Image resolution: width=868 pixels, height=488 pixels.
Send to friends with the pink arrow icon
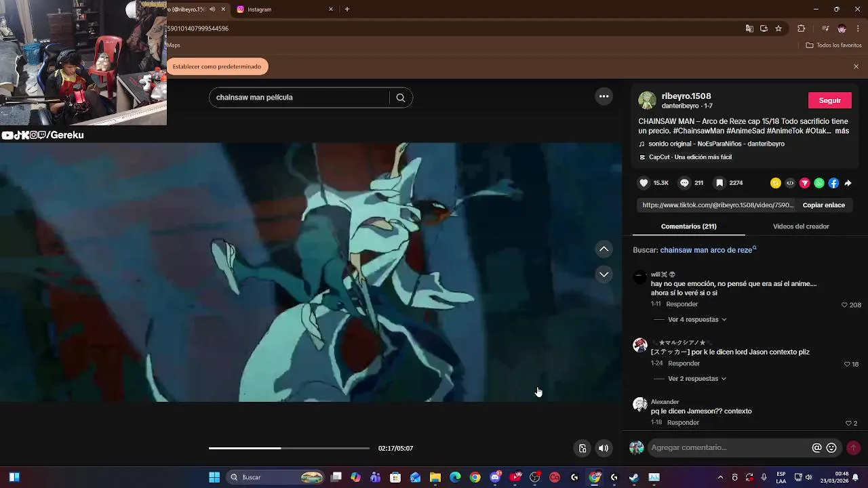point(805,183)
